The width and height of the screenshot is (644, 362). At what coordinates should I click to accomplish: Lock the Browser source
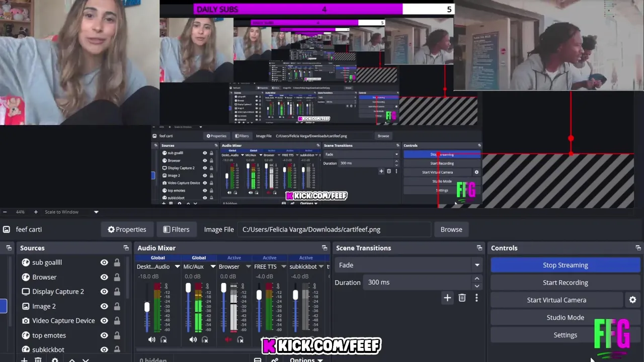pos(117,277)
